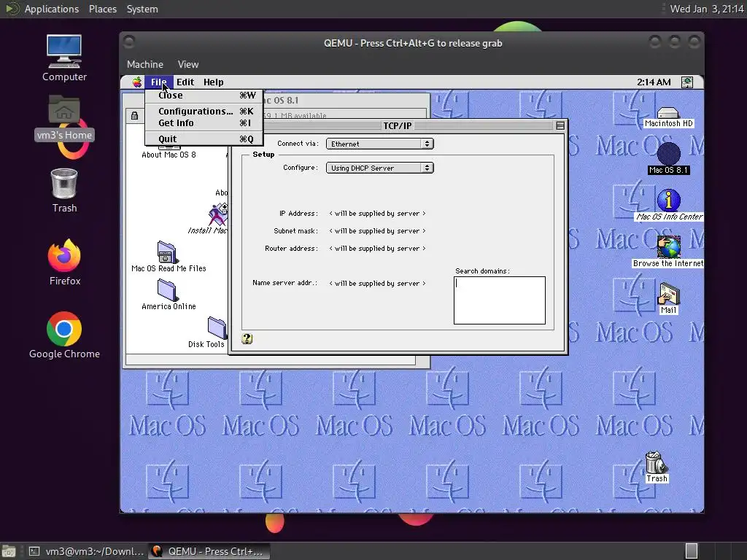Open the Edit menu

pyautogui.click(x=185, y=82)
